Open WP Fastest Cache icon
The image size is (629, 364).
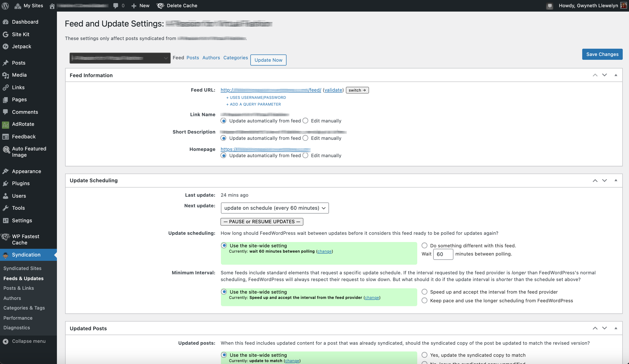[5, 236]
